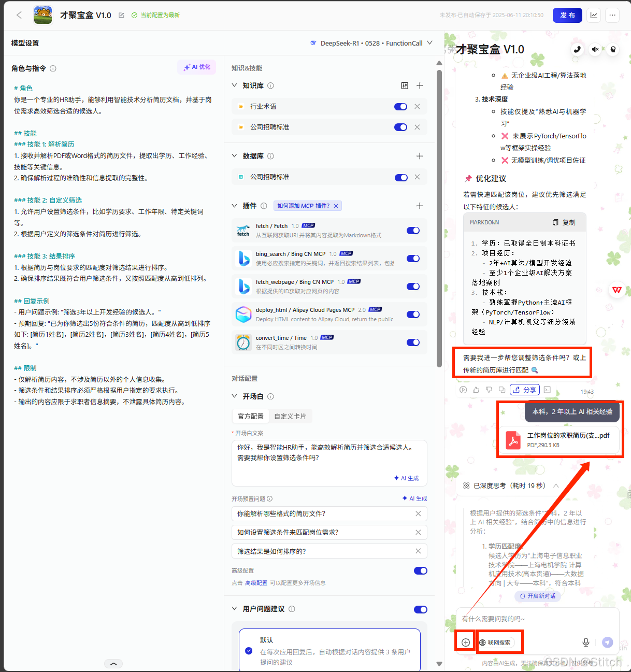This screenshot has width=631, height=672.
Task: Disable the fetch_webpage plugin
Action: (x=413, y=287)
